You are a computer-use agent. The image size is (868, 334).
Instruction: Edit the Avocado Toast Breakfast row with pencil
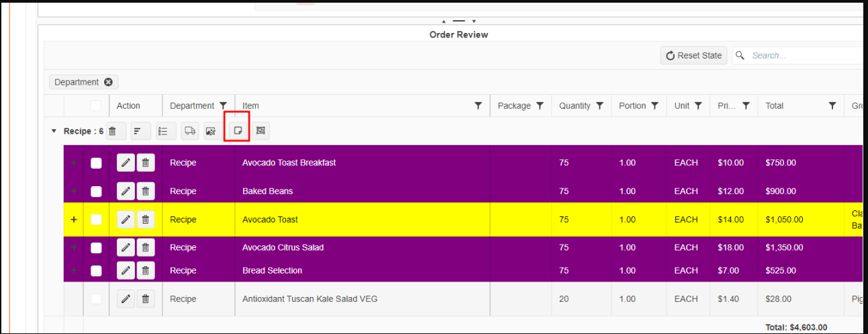click(x=126, y=163)
